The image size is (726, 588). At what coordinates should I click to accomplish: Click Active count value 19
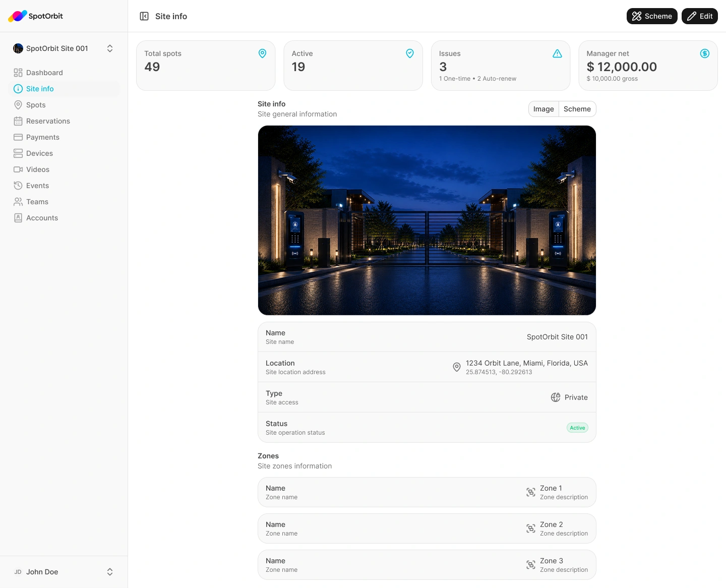pyautogui.click(x=298, y=67)
